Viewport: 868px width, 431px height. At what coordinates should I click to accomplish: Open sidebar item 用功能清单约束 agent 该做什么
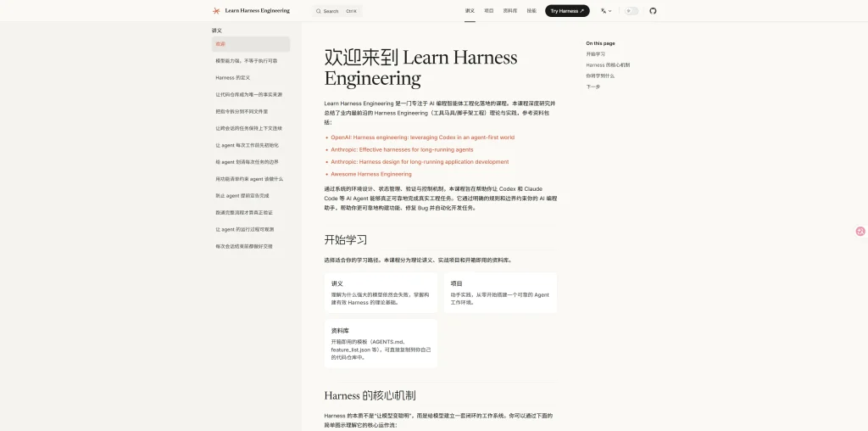pos(251,179)
